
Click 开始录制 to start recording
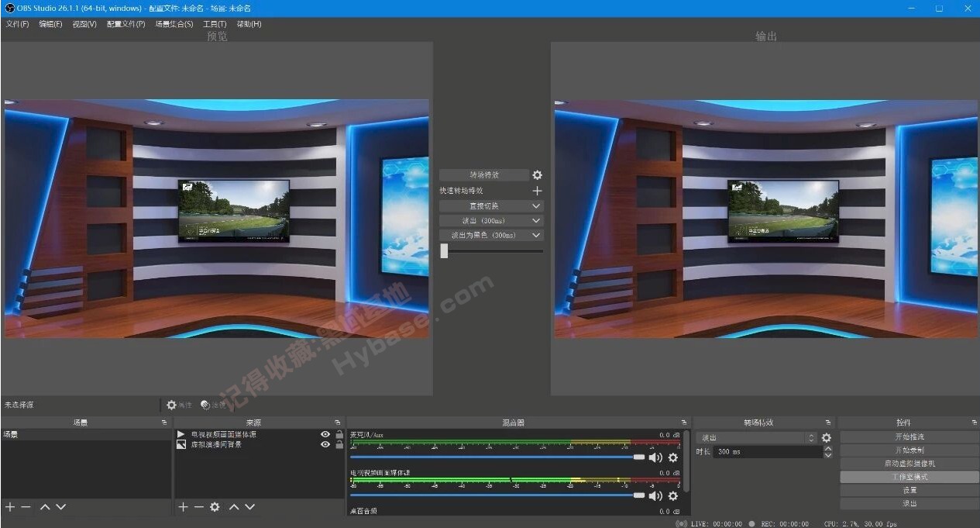[908, 450]
